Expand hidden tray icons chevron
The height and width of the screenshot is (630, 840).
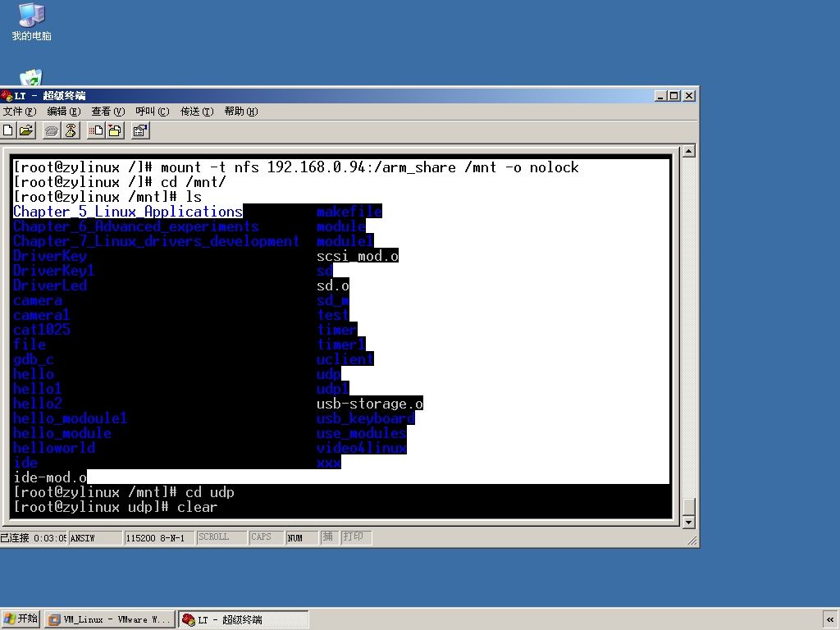pyautogui.click(x=830, y=619)
